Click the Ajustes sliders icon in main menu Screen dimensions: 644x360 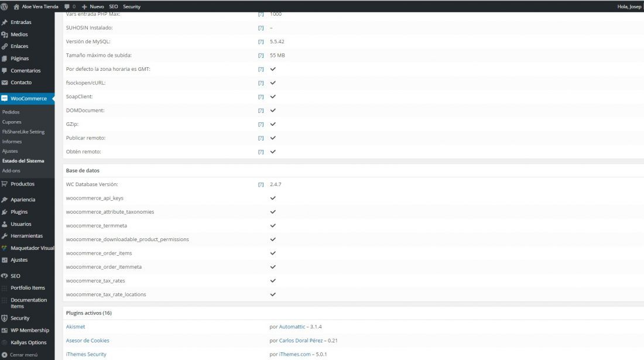click(x=5, y=260)
